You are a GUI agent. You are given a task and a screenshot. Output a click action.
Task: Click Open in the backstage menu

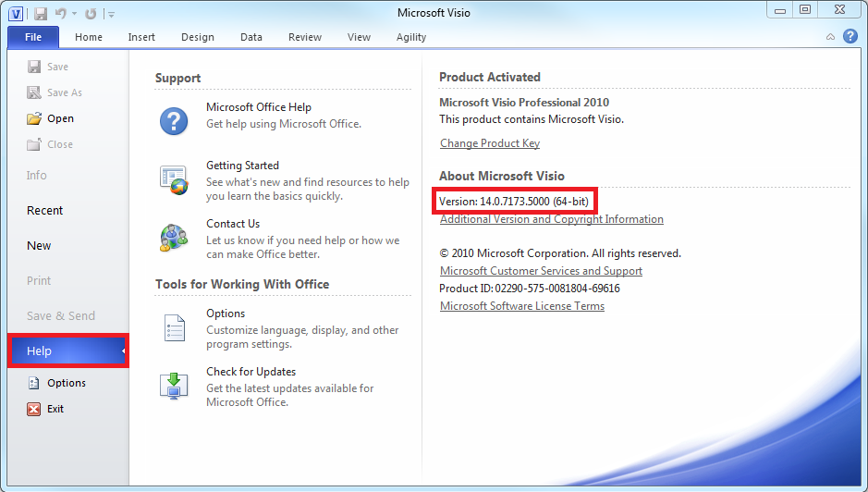(x=60, y=118)
